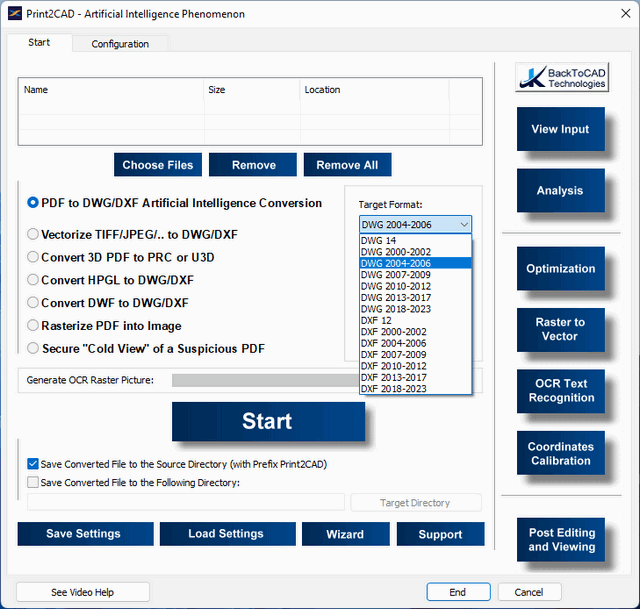Uncheck Save Converted File to Source Directory

(33, 464)
